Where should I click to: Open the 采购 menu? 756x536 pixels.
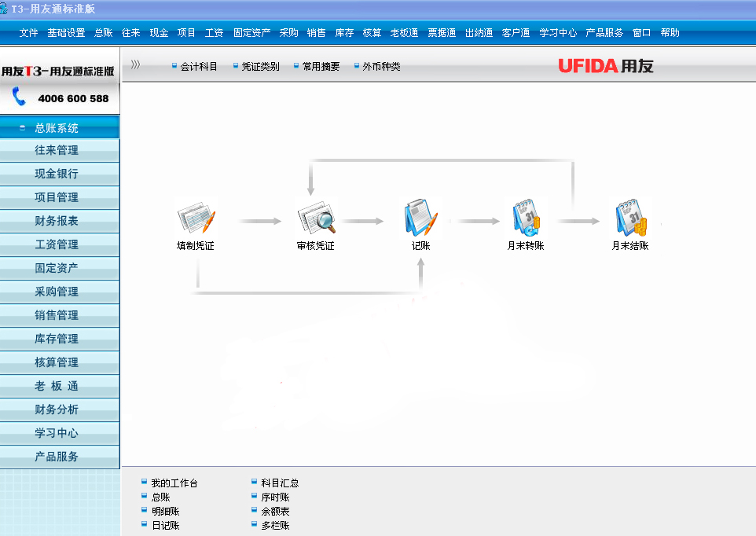288,33
